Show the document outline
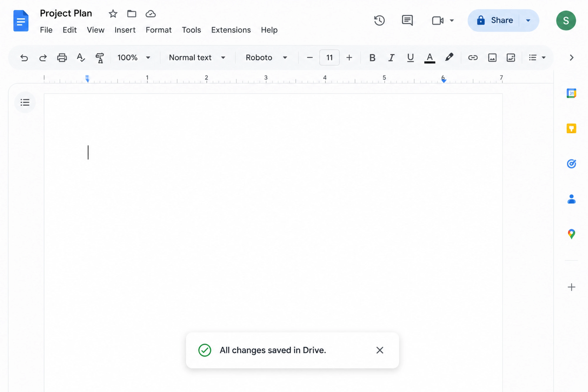588x392 pixels. (25, 102)
